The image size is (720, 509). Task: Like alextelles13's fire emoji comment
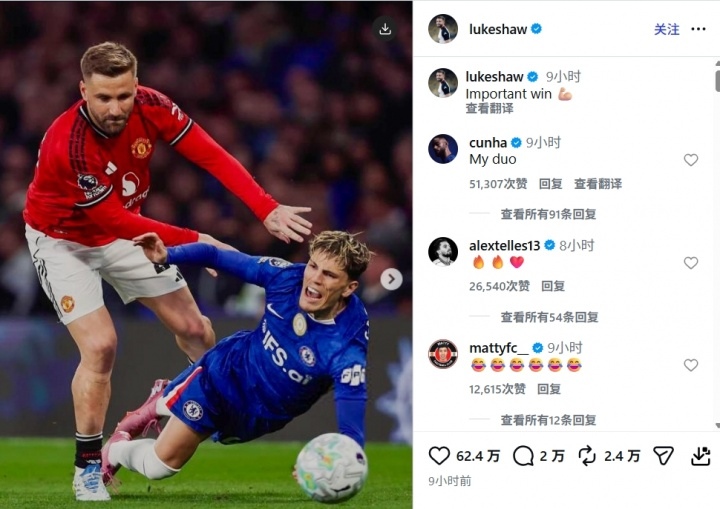coord(691,263)
